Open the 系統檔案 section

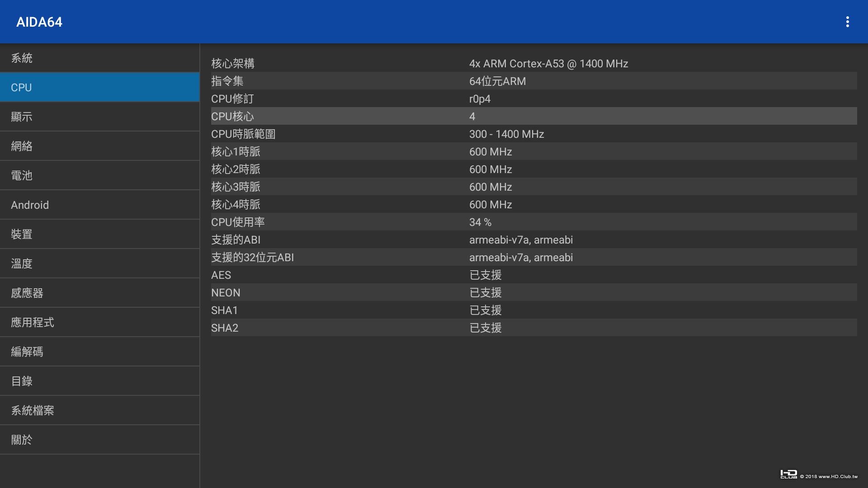coord(99,410)
